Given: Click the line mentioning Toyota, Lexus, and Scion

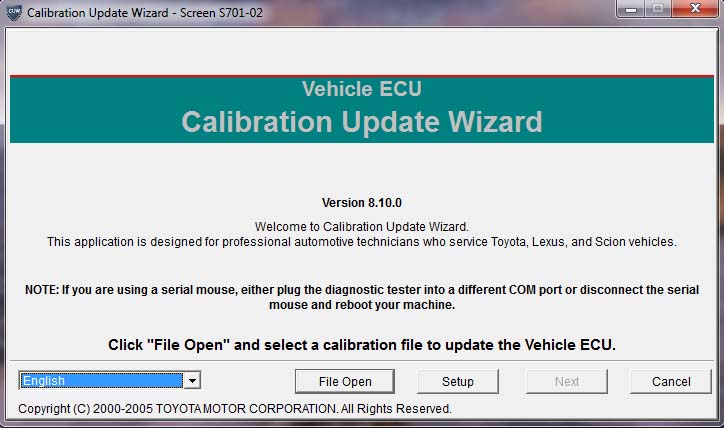Looking at the screenshot, I should [362, 242].
